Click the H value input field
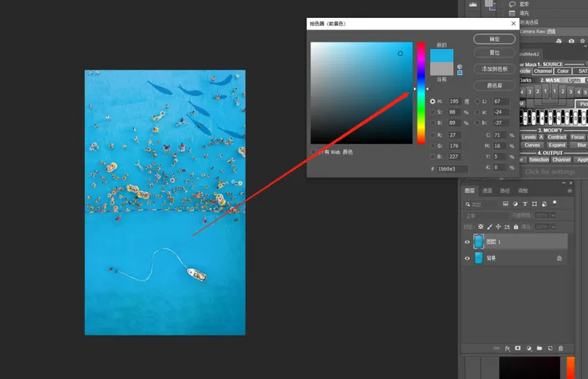The image size is (588, 379). pos(455,101)
